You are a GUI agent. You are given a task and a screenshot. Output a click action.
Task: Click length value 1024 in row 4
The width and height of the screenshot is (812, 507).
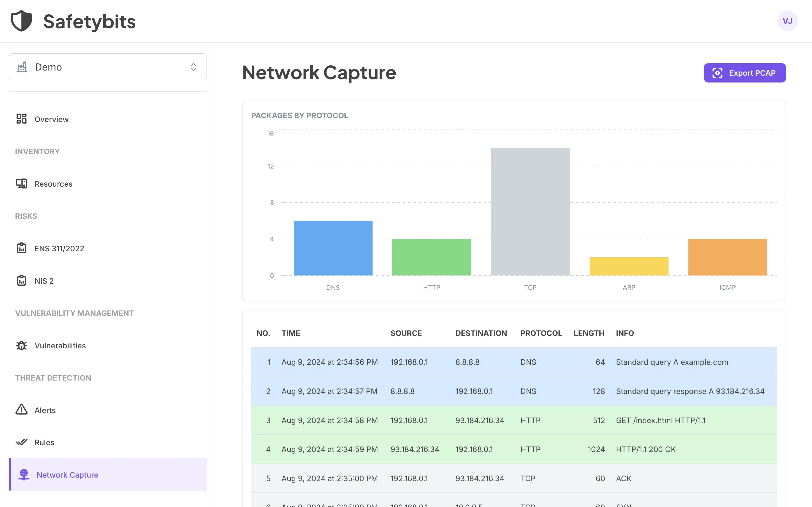click(x=596, y=449)
